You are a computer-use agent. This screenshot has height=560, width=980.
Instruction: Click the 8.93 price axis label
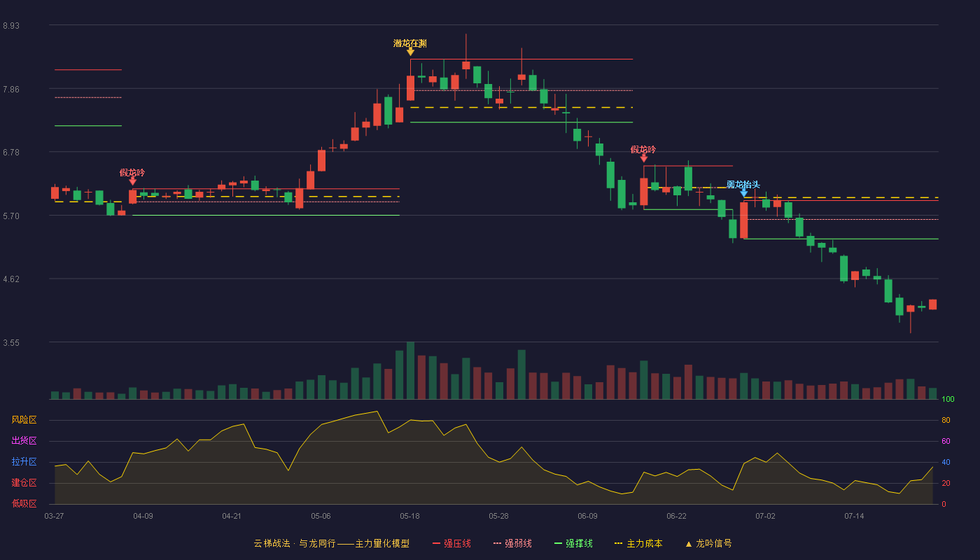(11, 26)
